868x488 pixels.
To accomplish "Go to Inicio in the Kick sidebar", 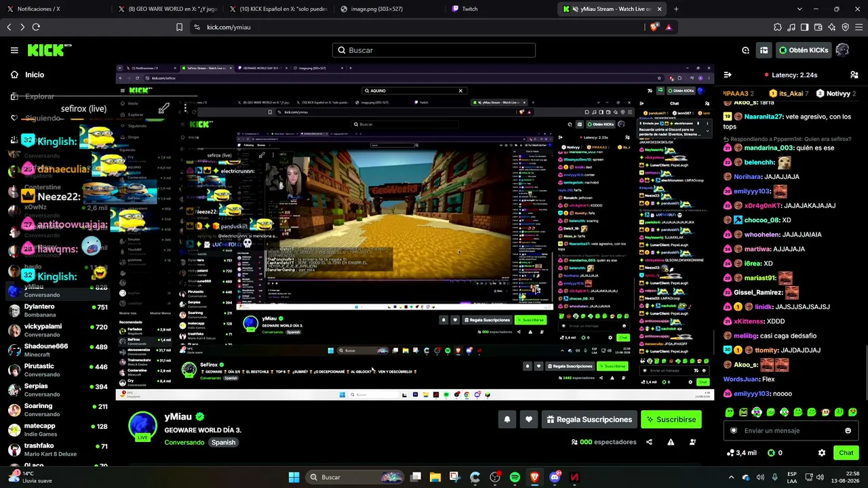I will click(35, 75).
